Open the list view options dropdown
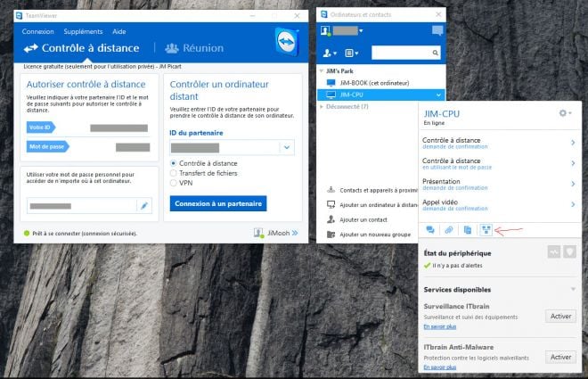 [x=351, y=54]
